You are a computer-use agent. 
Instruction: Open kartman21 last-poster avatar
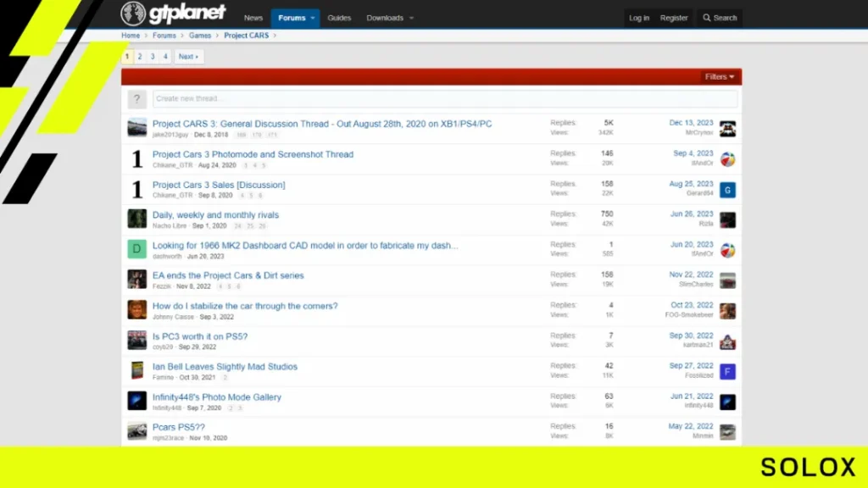coord(727,341)
